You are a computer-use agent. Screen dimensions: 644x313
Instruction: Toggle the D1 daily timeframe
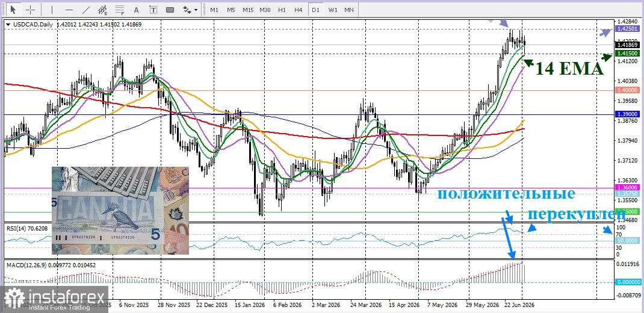coord(315,10)
